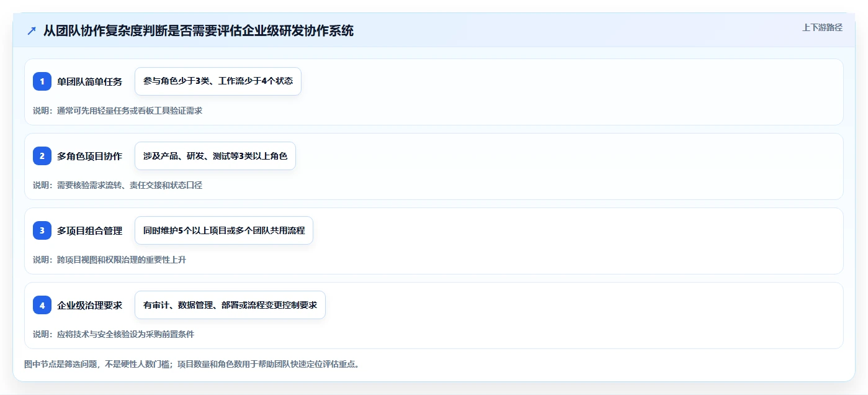Image resolution: width=868 pixels, height=395 pixels.
Task: Click the note about 技术与安全核验
Action: pyautogui.click(x=114, y=334)
